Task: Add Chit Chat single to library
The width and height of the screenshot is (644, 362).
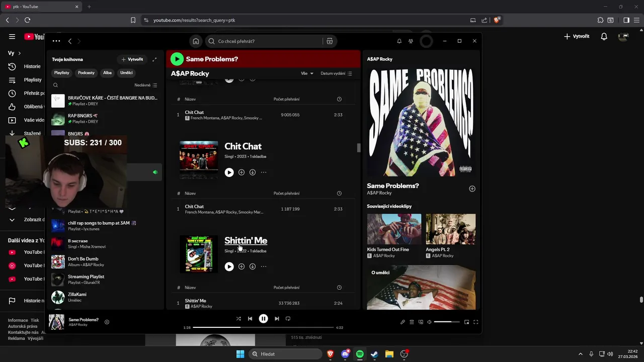Action: [242, 172]
